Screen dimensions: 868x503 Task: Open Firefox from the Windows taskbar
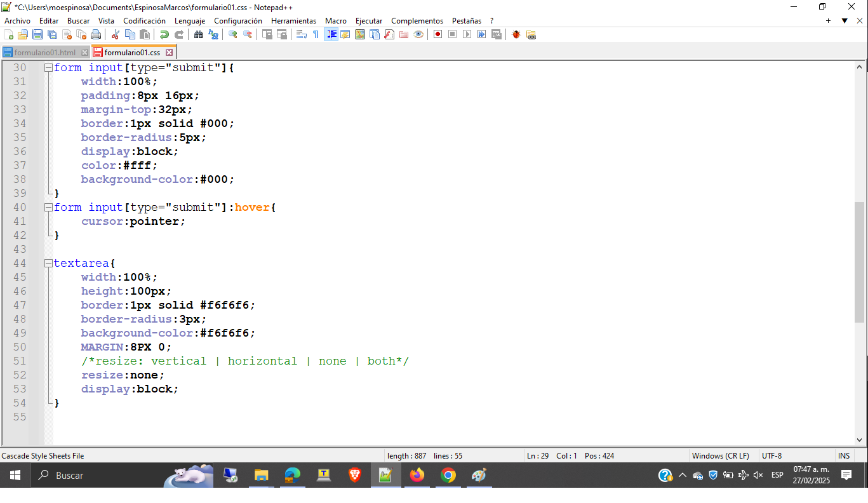(x=417, y=475)
